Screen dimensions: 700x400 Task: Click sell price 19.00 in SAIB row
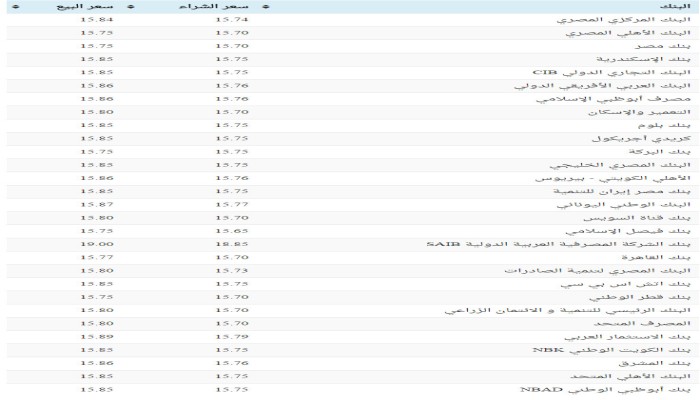(x=97, y=244)
